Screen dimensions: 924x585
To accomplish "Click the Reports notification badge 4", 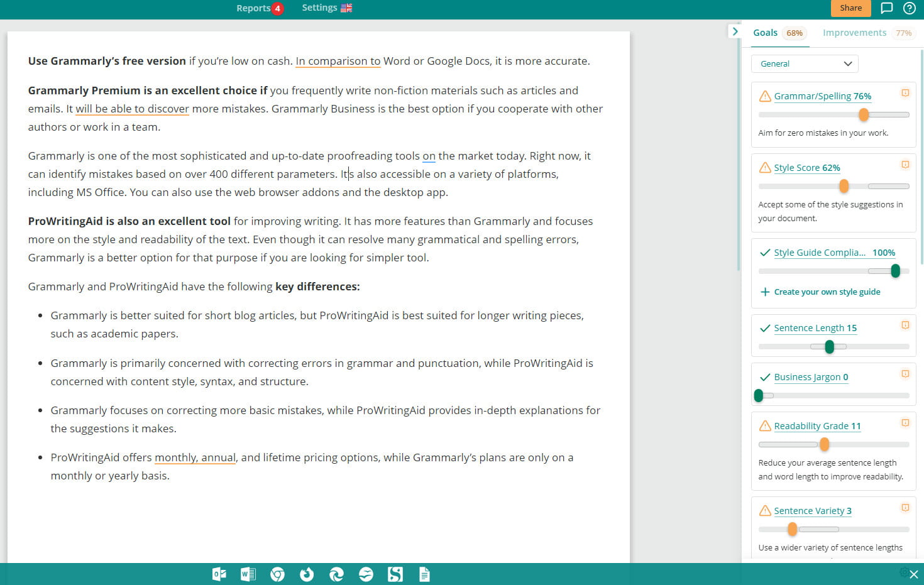I will 277,9.
